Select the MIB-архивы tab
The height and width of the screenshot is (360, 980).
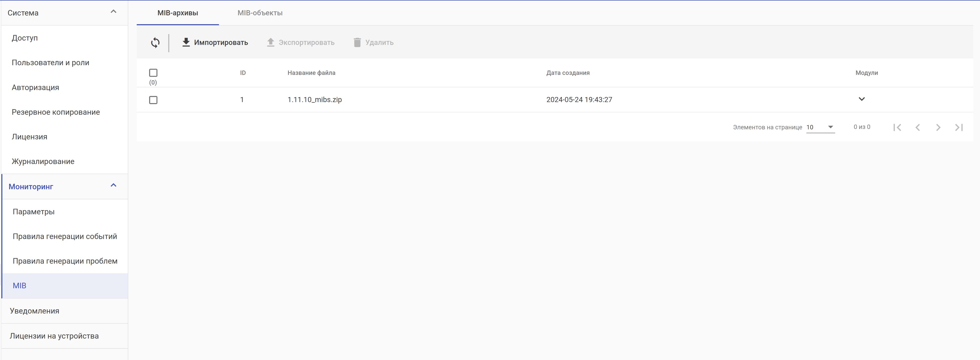[x=178, y=13]
